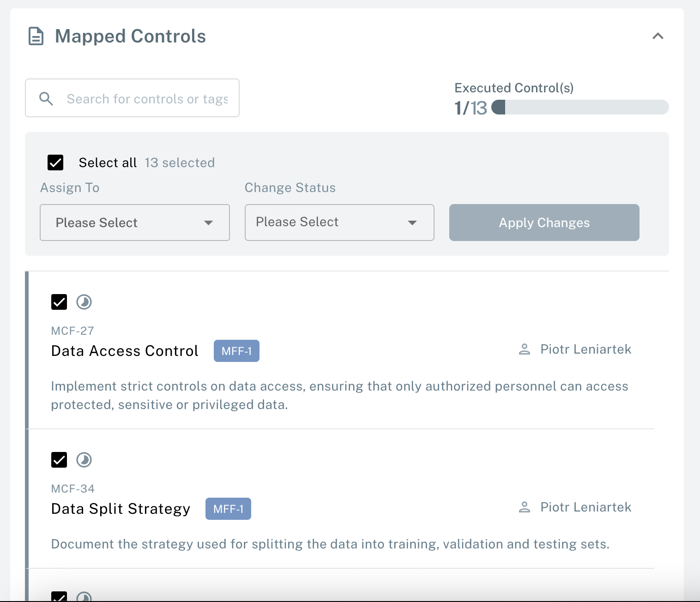Click the Executed Controls progress bar
Screen dimensions: 700x602
point(579,108)
